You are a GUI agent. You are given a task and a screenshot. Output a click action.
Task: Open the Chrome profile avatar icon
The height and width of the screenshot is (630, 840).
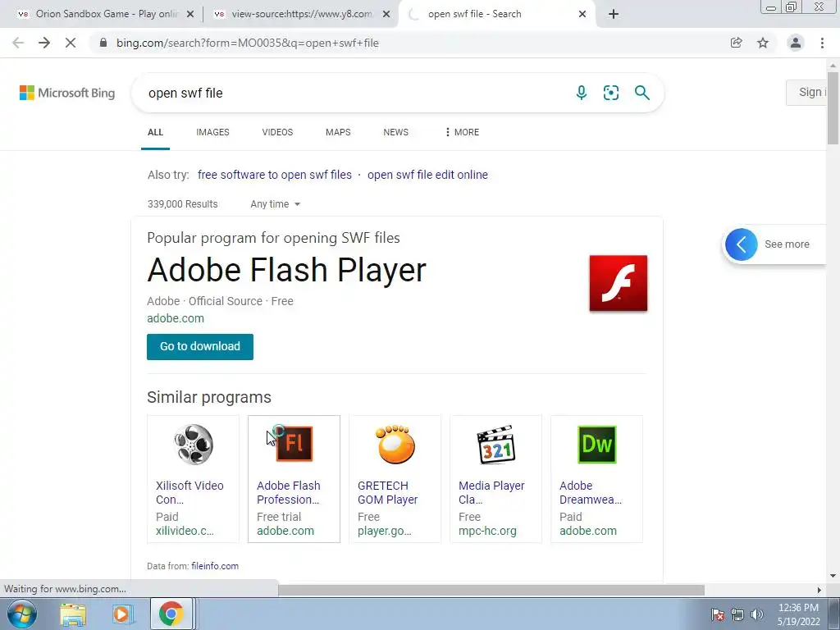pos(796,43)
